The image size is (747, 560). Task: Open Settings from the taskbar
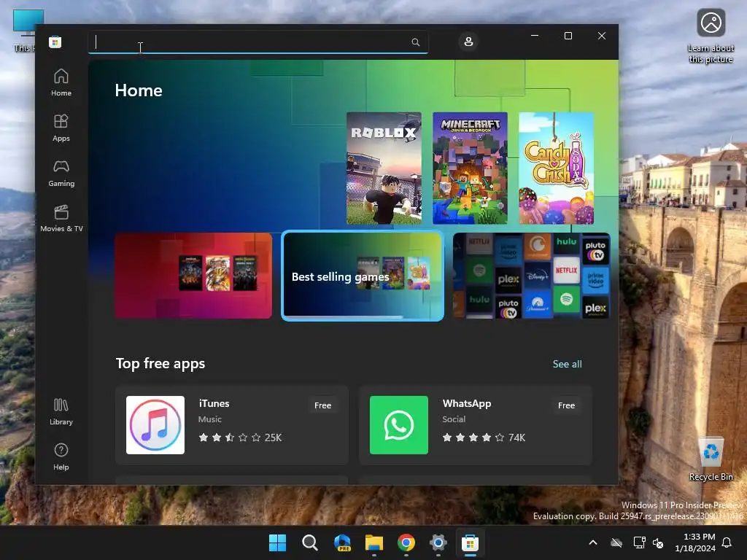pos(438,542)
